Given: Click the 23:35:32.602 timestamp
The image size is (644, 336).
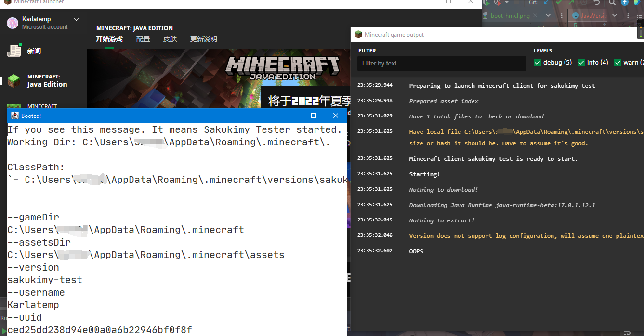Looking at the screenshot, I should 375,251.
